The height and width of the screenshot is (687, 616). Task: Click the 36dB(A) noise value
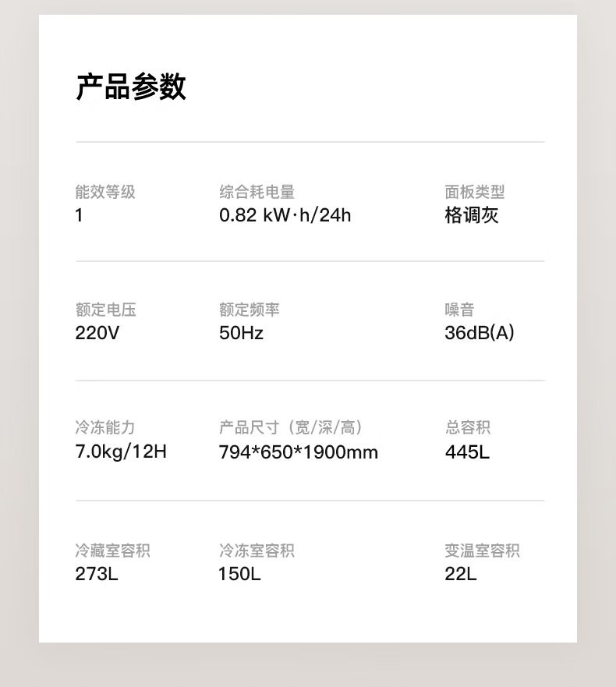(480, 333)
